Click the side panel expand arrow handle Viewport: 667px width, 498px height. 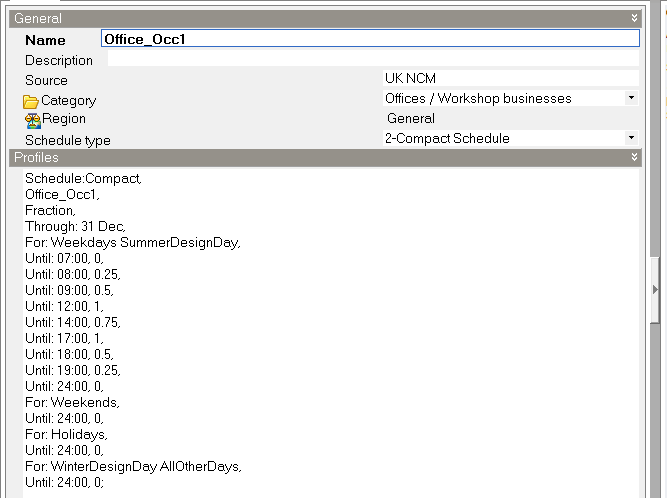tap(655, 290)
